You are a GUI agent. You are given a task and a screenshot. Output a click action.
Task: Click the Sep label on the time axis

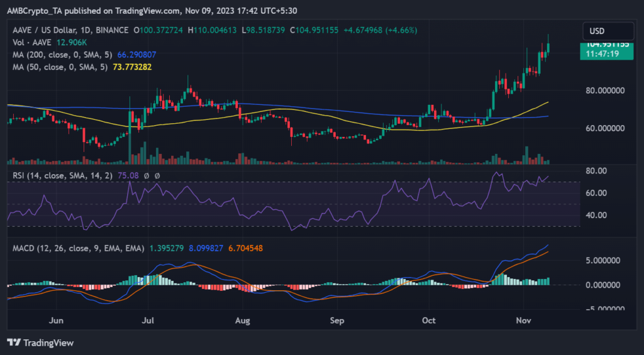[x=337, y=321]
